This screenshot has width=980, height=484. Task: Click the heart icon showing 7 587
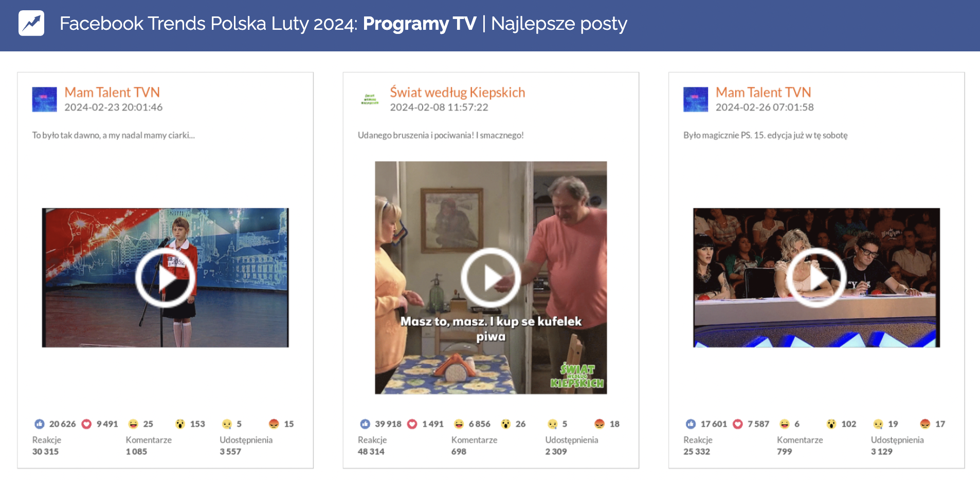(x=738, y=424)
